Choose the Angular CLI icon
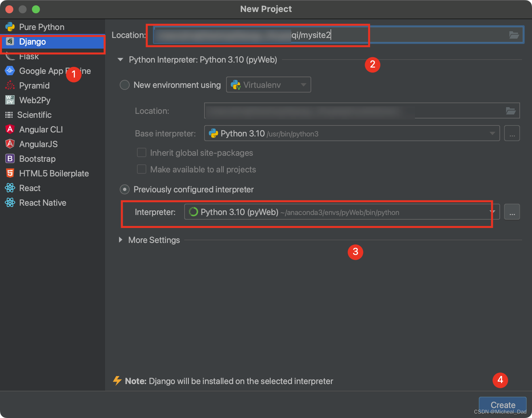Image resolution: width=532 pixels, height=418 pixels. point(10,129)
